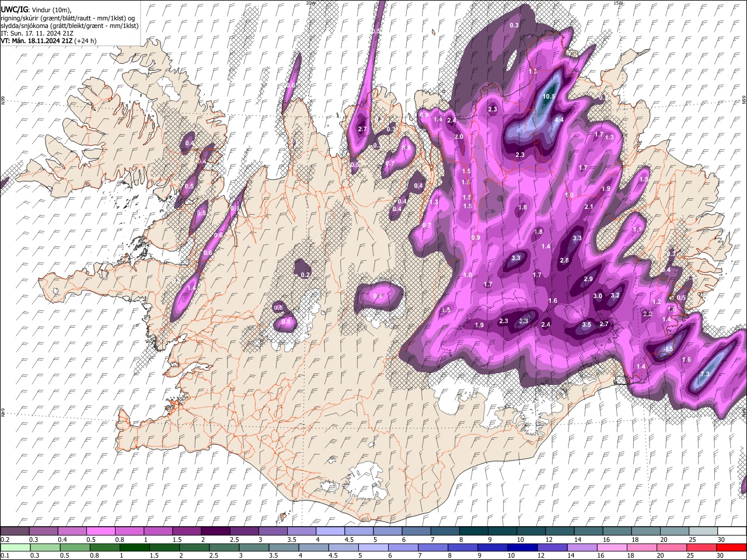
Task: Select the 0.2 label on the central map
Action: tap(305, 275)
